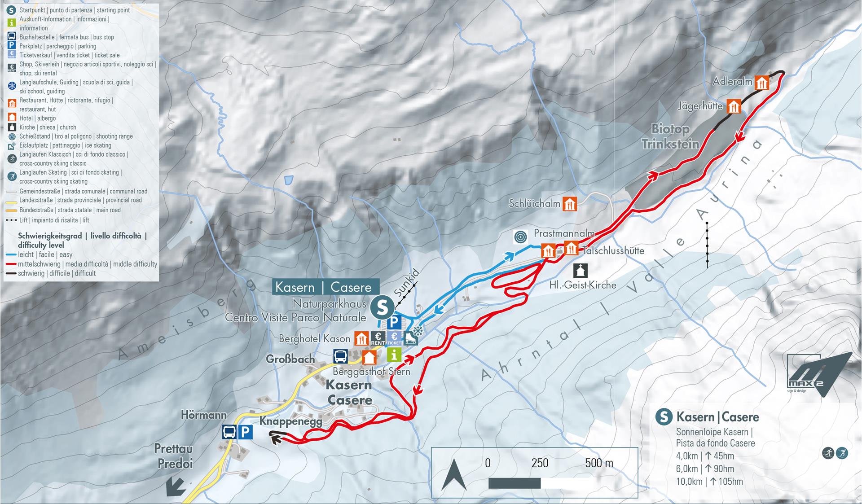The height and width of the screenshot is (504, 862).
Task: Click the Berghotel Kason restaurant icon
Action: pos(361,338)
